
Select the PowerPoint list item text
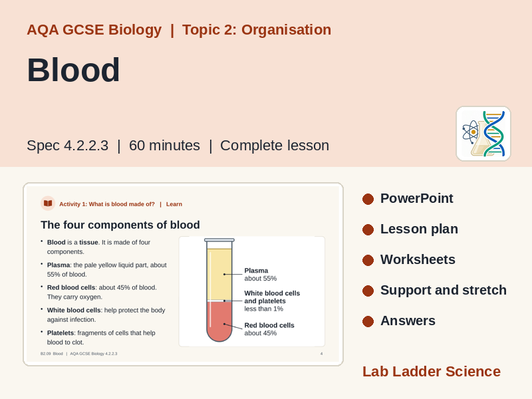coord(416,198)
